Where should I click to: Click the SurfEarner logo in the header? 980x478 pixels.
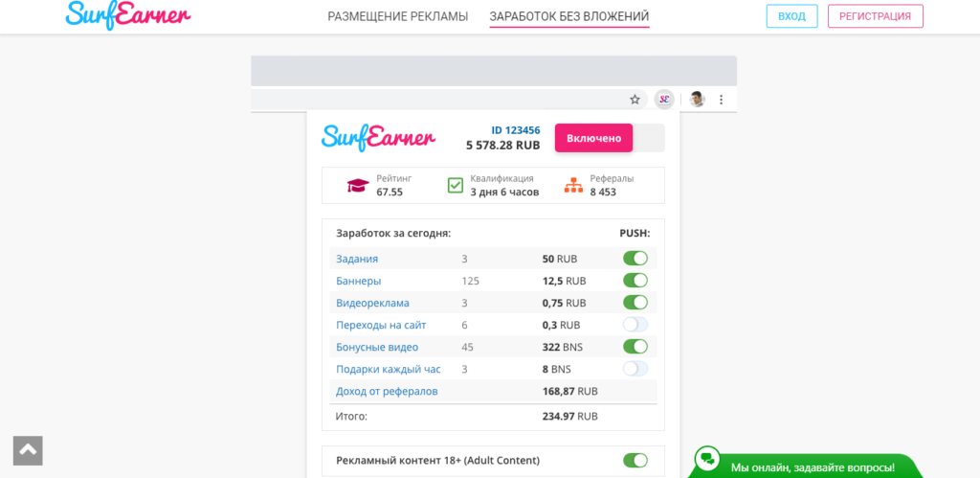(x=127, y=14)
